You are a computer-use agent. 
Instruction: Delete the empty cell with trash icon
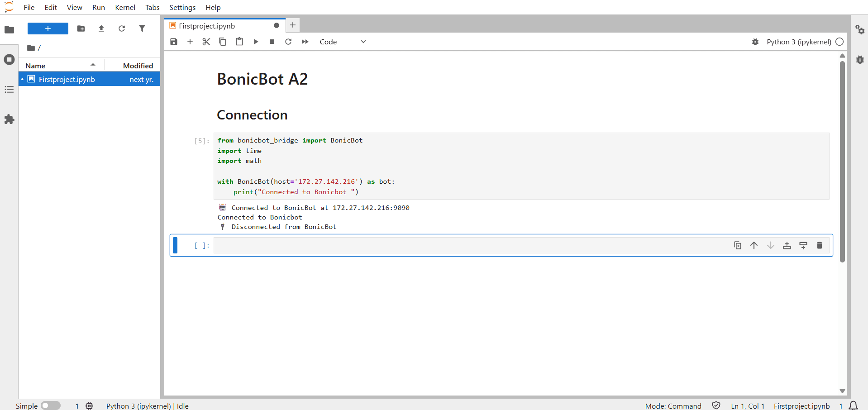click(x=819, y=245)
